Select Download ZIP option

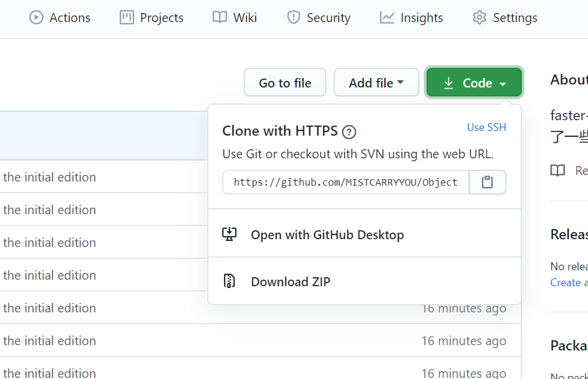tap(290, 281)
